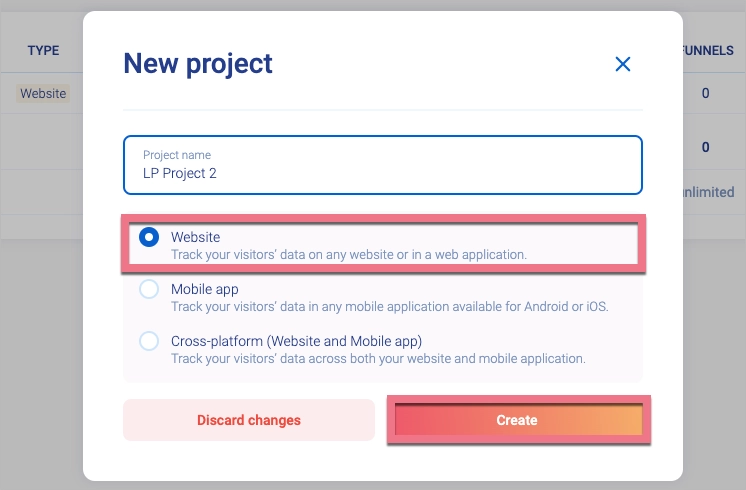Image resolution: width=746 pixels, height=490 pixels.
Task: Choose the Mobile app radio button
Action: tap(149, 289)
